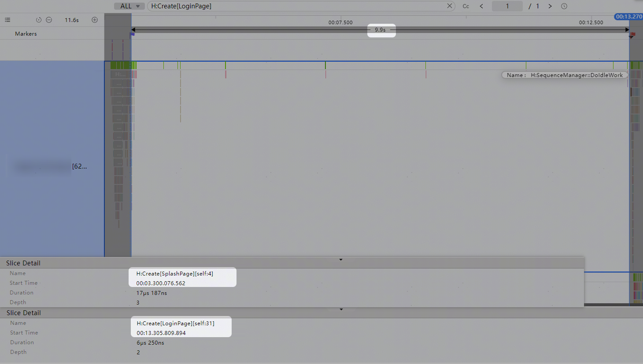
Task: Edit the result index field showing 1
Action: pyautogui.click(x=507, y=6)
